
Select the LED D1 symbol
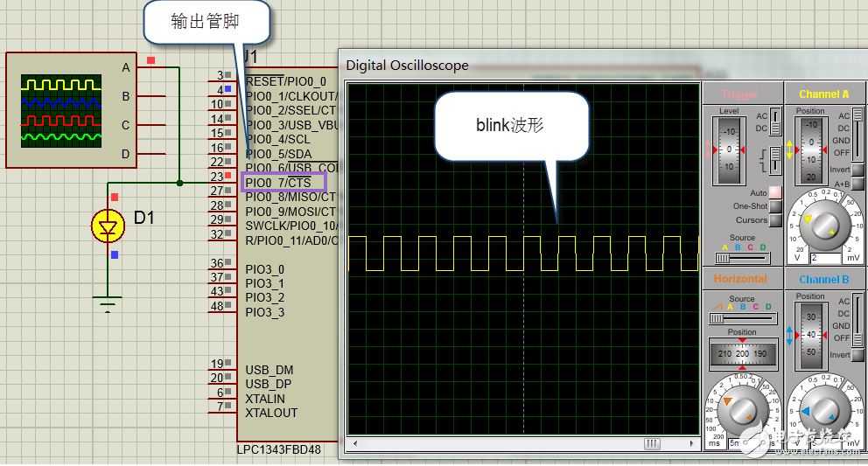108,226
